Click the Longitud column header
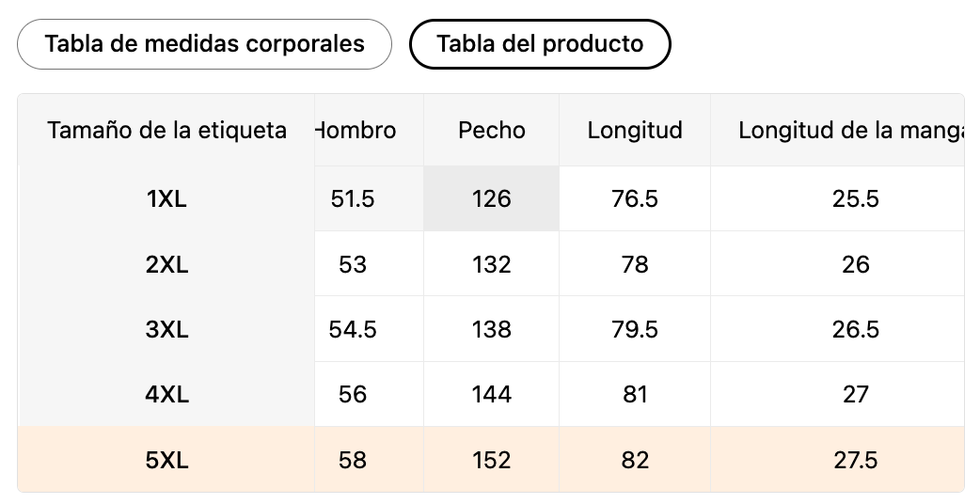The width and height of the screenshot is (980, 504). (635, 131)
